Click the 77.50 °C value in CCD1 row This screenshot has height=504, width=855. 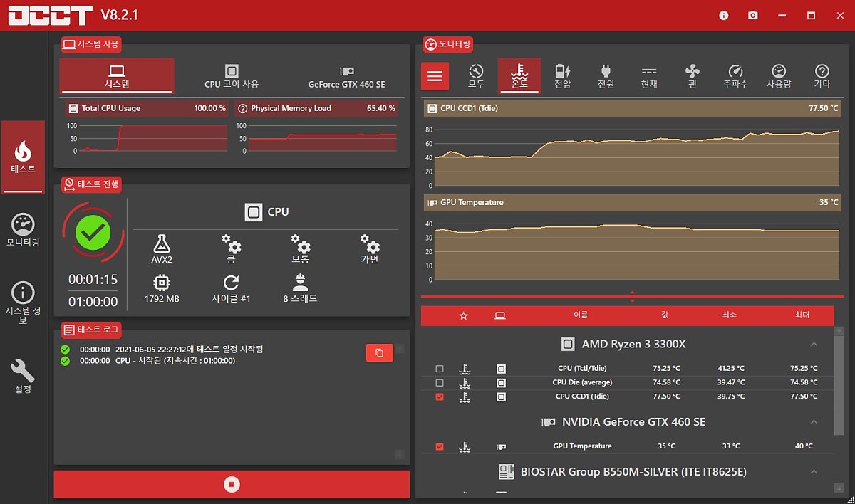point(665,397)
